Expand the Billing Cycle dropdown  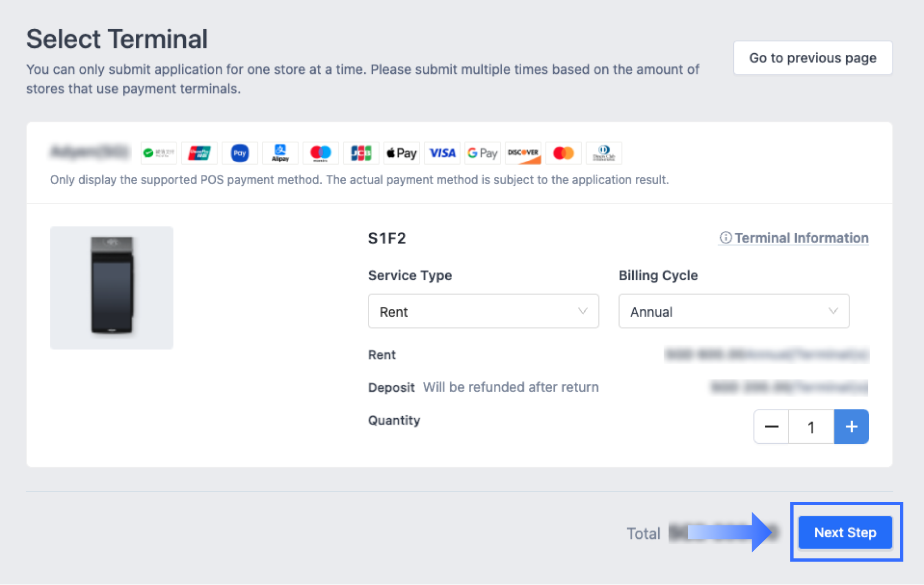(734, 311)
